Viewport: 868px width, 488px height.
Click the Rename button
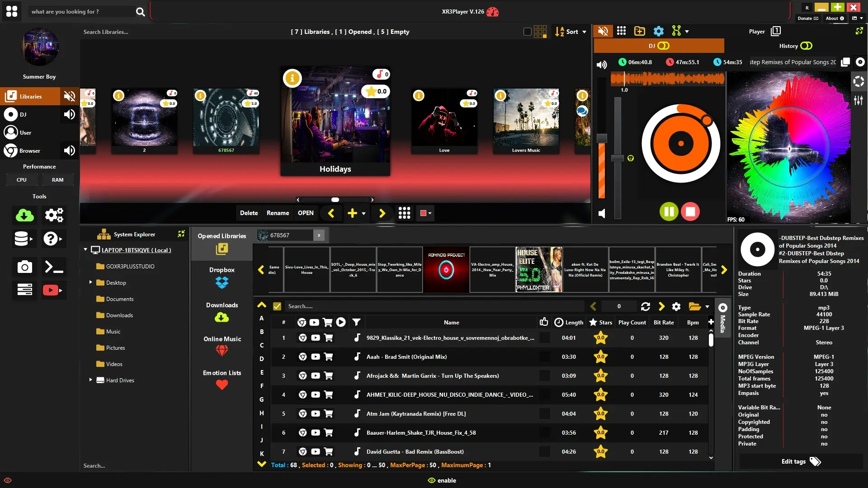tap(278, 213)
